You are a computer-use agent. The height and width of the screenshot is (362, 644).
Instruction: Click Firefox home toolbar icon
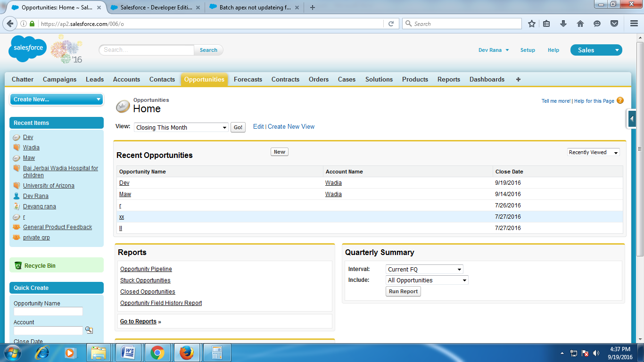point(580,24)
